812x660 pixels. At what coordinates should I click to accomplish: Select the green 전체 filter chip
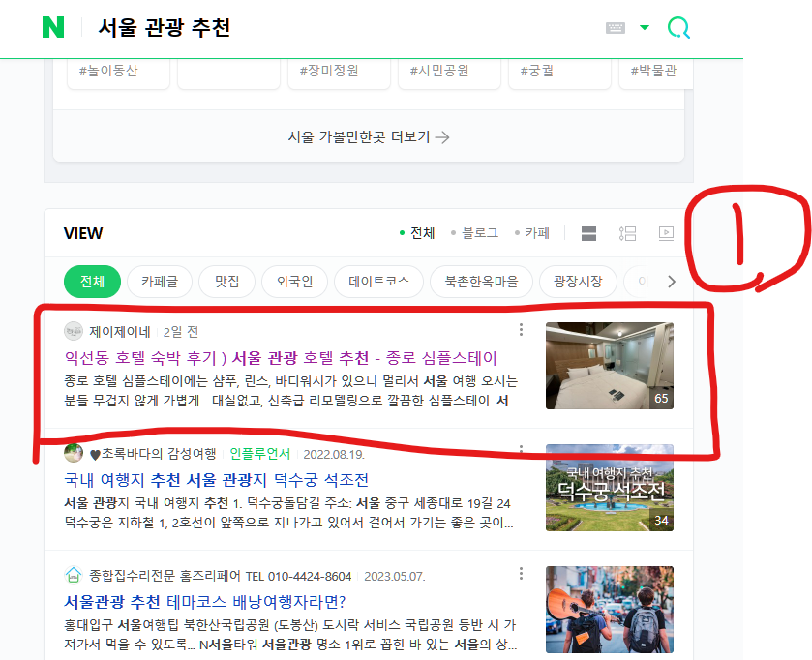[x=92, y=282]
